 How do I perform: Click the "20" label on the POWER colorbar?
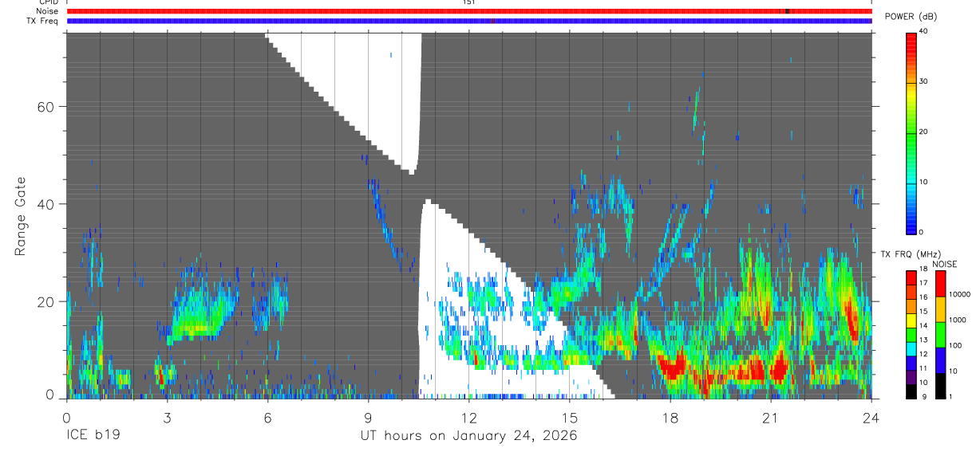coord(924,132)
